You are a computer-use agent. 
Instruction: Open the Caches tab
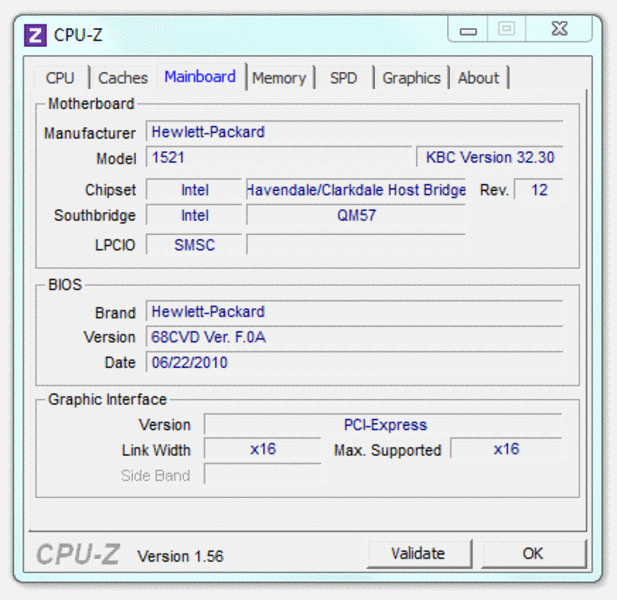[x=123, y=78]
